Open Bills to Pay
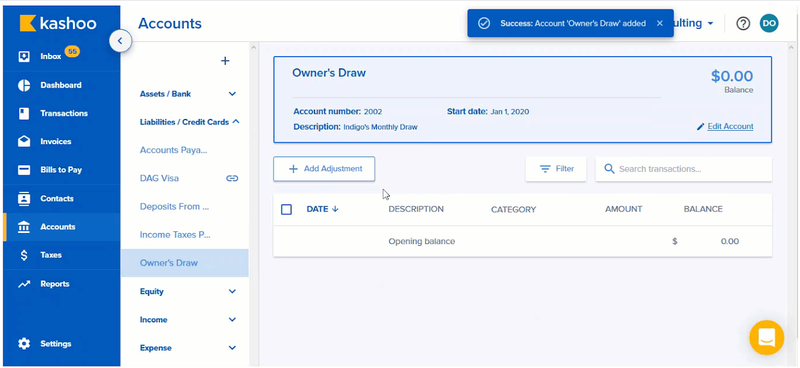This screenshot has height=368, width=800. click(x=62, y=170)
